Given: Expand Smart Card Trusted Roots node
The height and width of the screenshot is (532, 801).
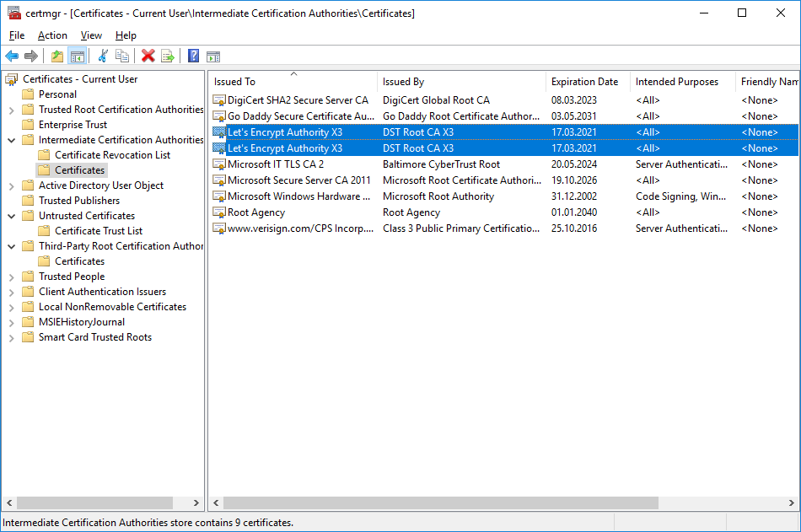Looking at the screenshot, I should [x=12, y=338].
